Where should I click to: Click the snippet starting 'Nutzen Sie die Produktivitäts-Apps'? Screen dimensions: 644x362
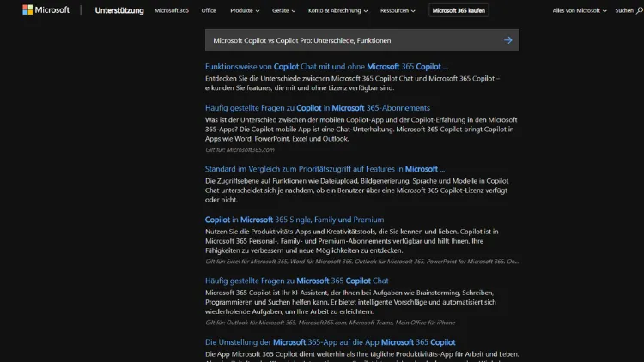[x=351, y=241]
